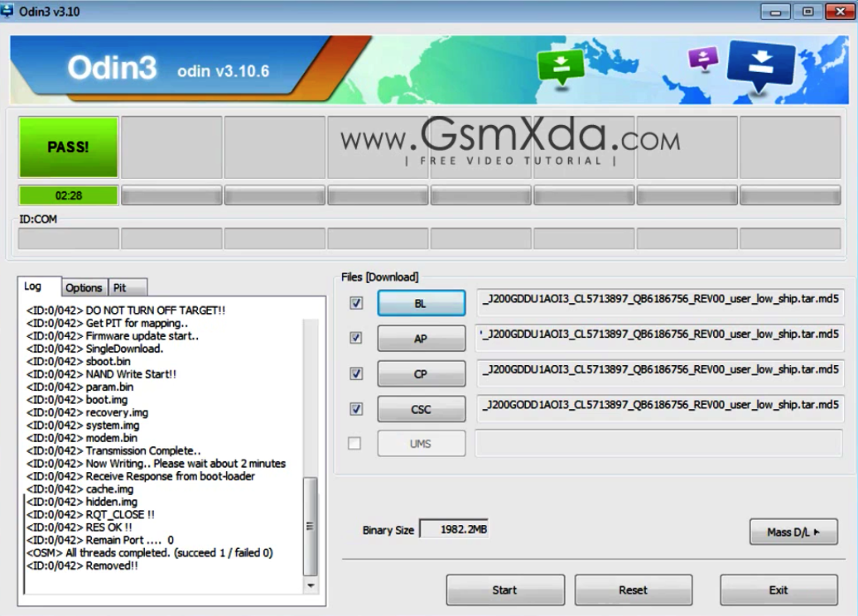858x616 pixels.
Task: Reset the Odin session
Action: [x=634, y=590]
